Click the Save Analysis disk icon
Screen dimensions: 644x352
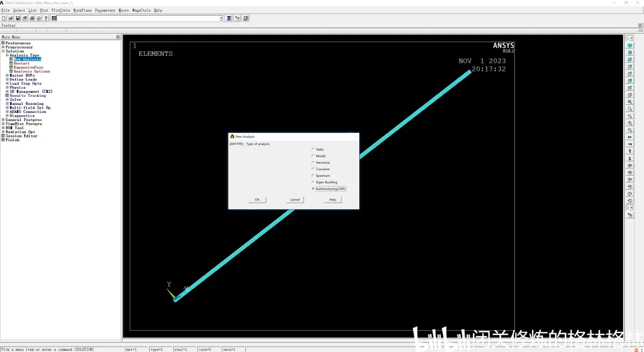(18, 18)
